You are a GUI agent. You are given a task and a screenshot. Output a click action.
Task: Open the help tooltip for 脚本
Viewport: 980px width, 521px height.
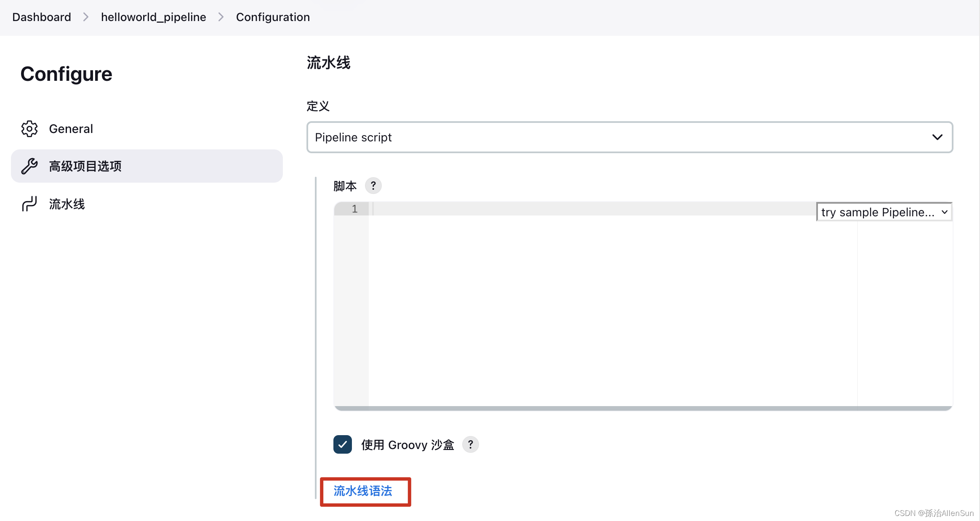(373, 185)
